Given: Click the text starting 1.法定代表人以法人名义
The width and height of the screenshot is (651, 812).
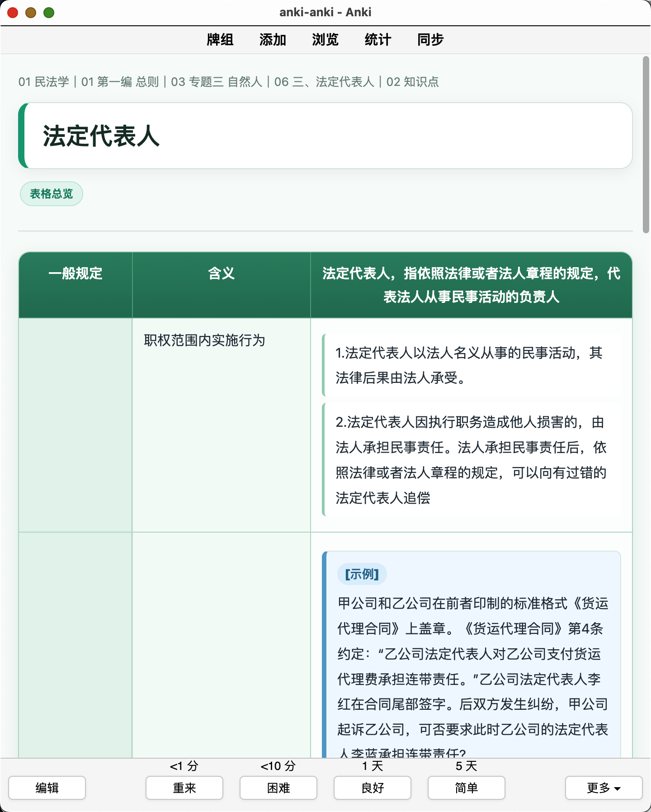Looking at the screenshot, I should (x=469, y=365).
